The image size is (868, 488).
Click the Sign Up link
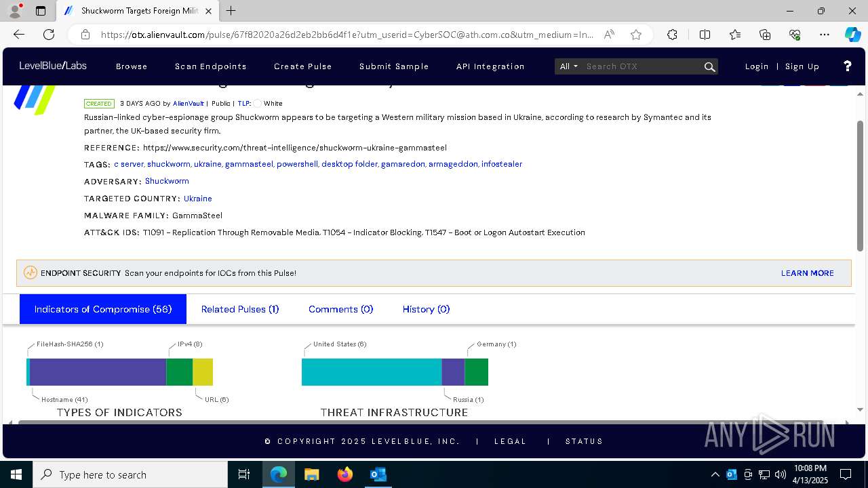coord(802,66)
